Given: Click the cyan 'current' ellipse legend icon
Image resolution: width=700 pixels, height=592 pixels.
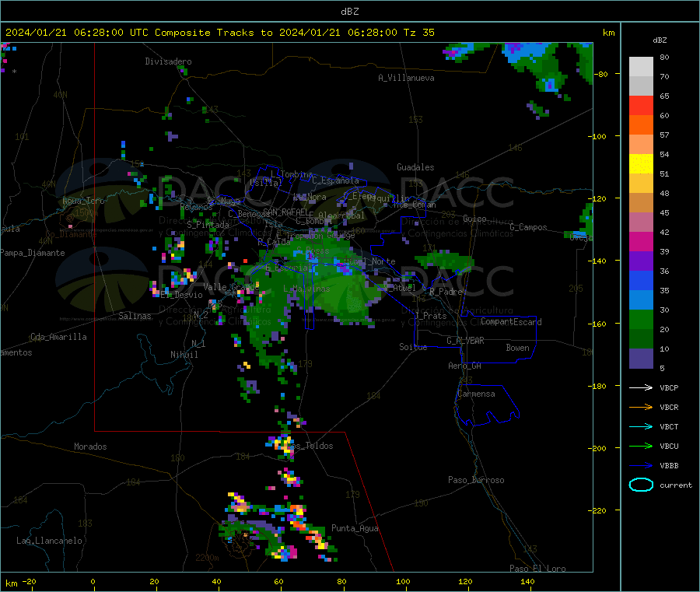Looking at the screenshot, I should click(x=641, y=485).
